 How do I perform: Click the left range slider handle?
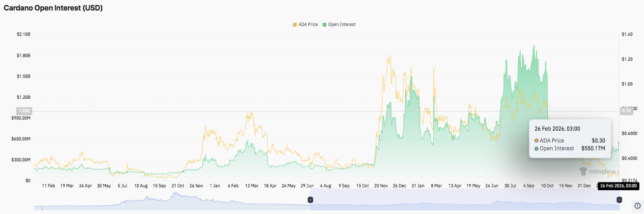coord(310,200)
